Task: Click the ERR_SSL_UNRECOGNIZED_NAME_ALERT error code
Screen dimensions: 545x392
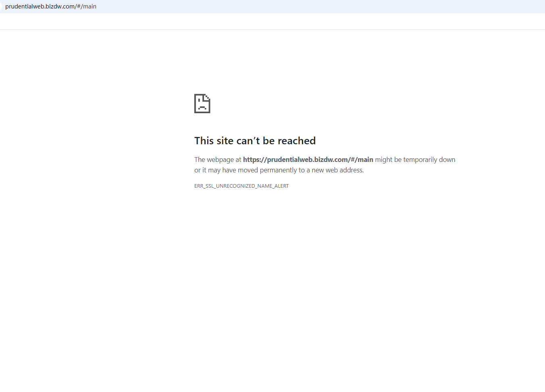Action: 241,186
